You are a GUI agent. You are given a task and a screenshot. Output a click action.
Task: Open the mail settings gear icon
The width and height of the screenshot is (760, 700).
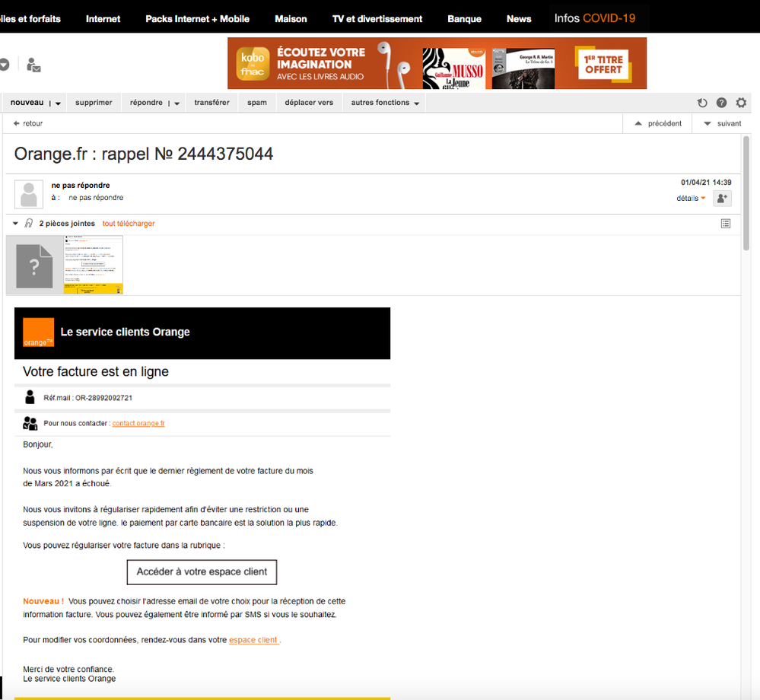pyautogui.click(x=741, y=102)
